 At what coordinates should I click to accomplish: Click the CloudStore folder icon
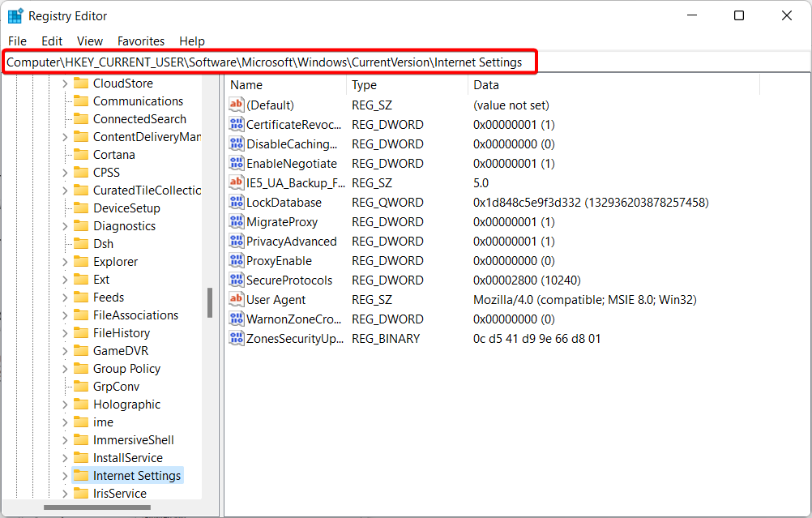click(81, 83)
